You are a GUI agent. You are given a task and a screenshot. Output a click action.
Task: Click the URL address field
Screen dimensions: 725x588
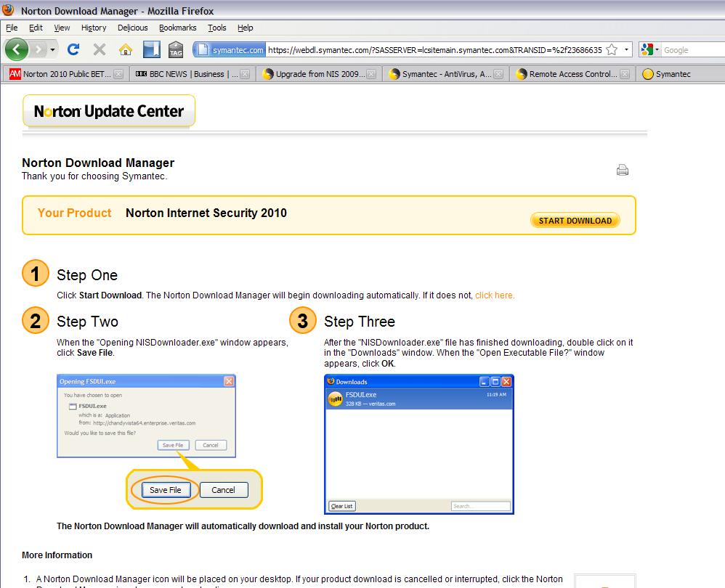pyautogui.click(x=434, y=50)
